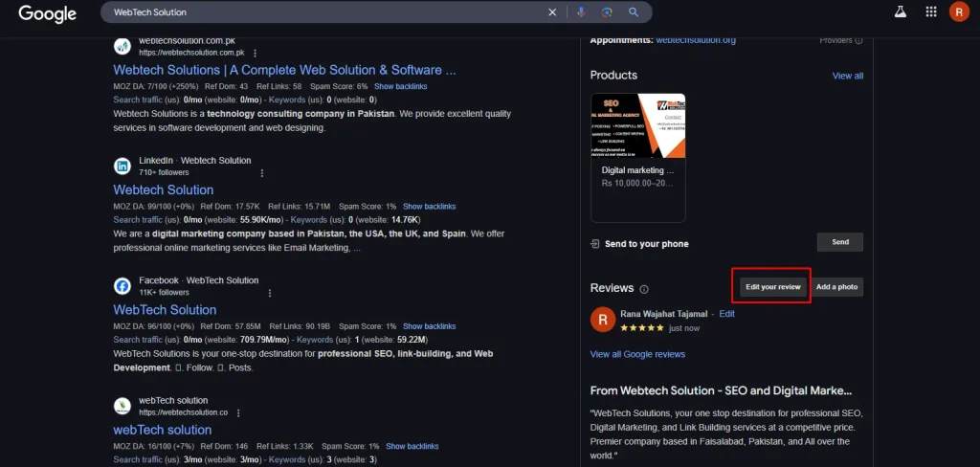Show backlinks for Facebook result
Screen dimensions: 980x467
tap(430, 326)
